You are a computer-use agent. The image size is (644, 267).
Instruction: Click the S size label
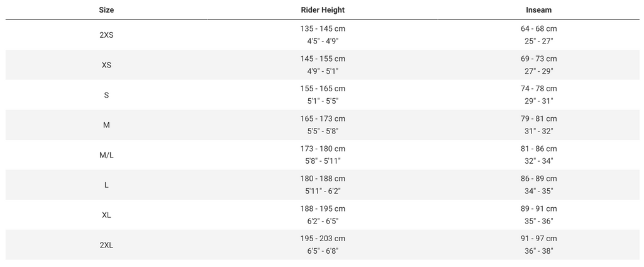coord(106,95)
